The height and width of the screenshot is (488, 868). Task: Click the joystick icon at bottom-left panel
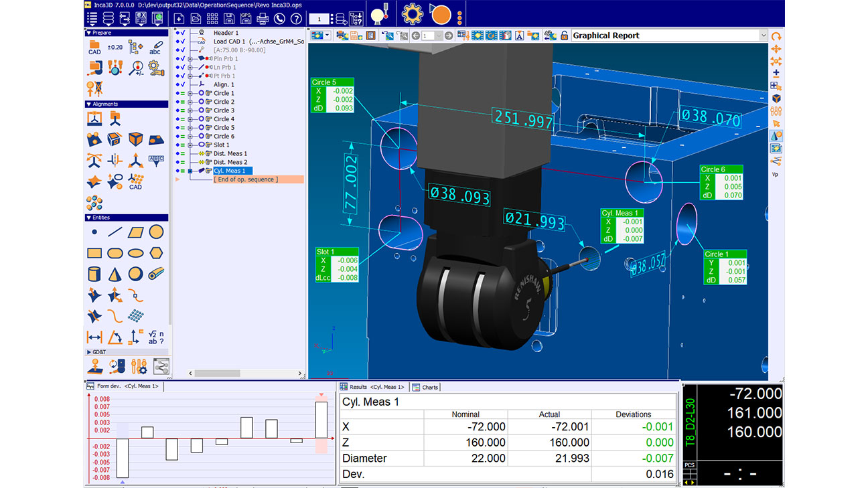click(94, 366)
